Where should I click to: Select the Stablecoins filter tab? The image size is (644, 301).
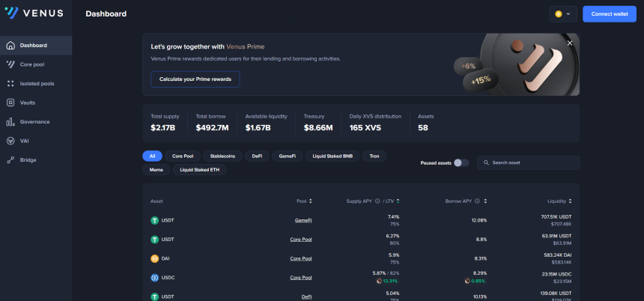pyautogui.click(x=222, y=156)
